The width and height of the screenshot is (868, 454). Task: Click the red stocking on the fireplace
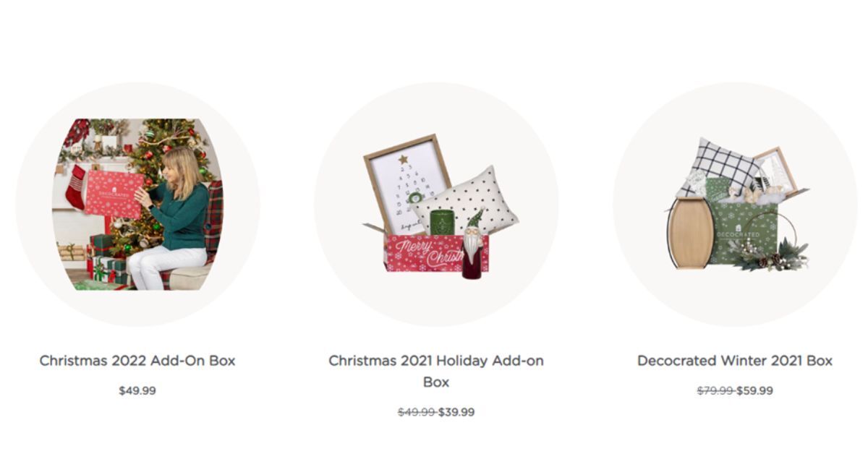click(x=76, y=187)
